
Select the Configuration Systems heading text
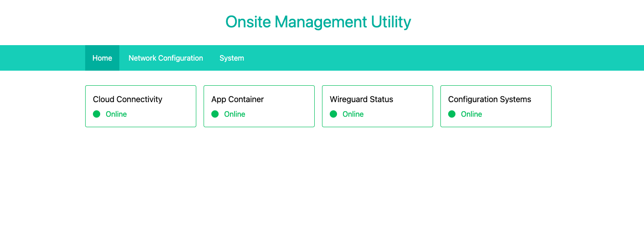(490, 99)
